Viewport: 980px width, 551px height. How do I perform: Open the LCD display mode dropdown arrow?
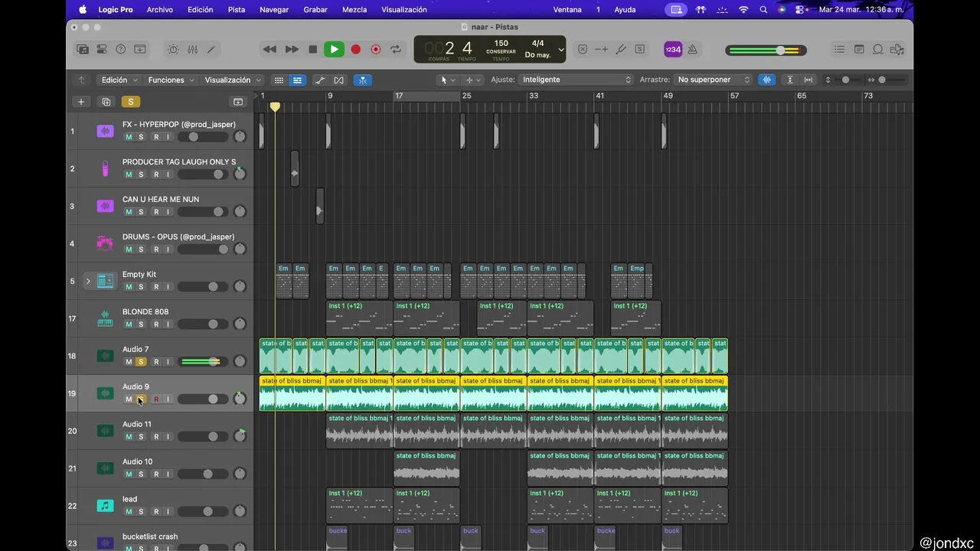click(x=561, y=50)
